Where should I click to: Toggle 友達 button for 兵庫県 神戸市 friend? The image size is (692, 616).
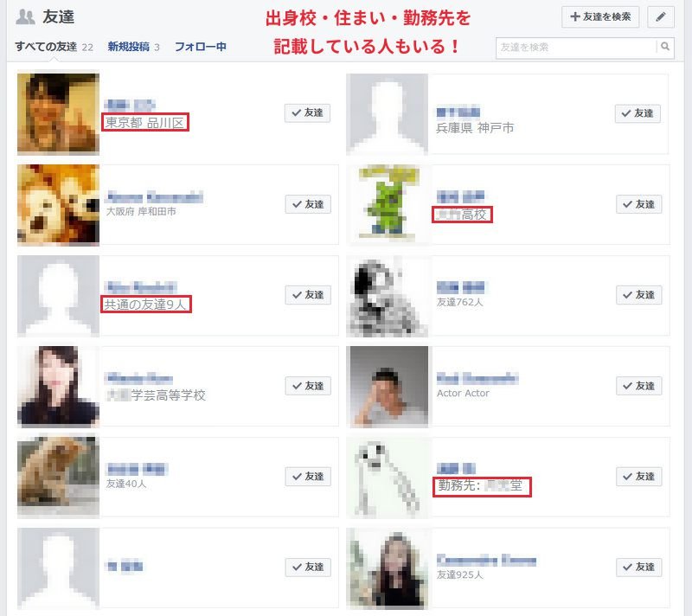[x=638, y=113]
